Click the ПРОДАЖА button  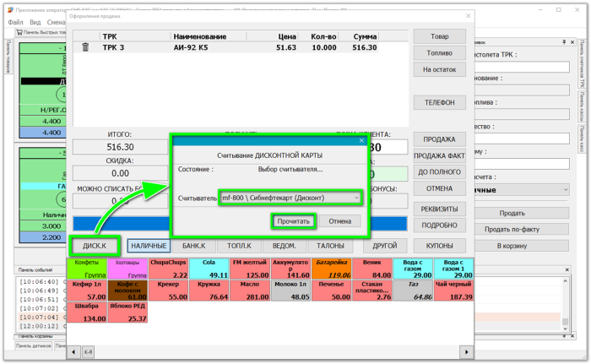(440, 139)
